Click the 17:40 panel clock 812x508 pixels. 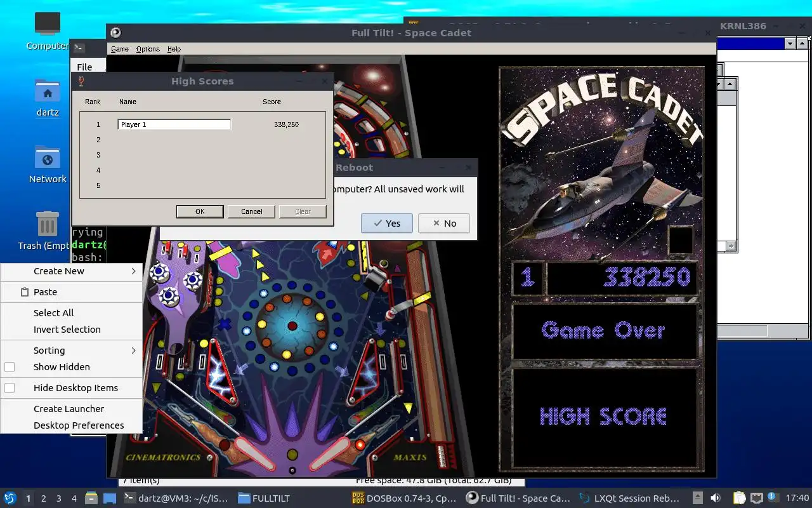pos(797,498)
